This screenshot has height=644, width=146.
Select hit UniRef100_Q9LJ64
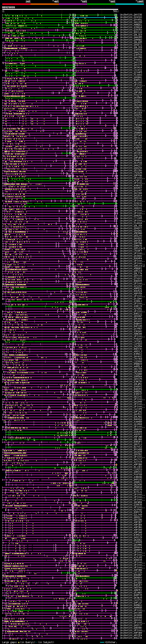pos(131,226)
